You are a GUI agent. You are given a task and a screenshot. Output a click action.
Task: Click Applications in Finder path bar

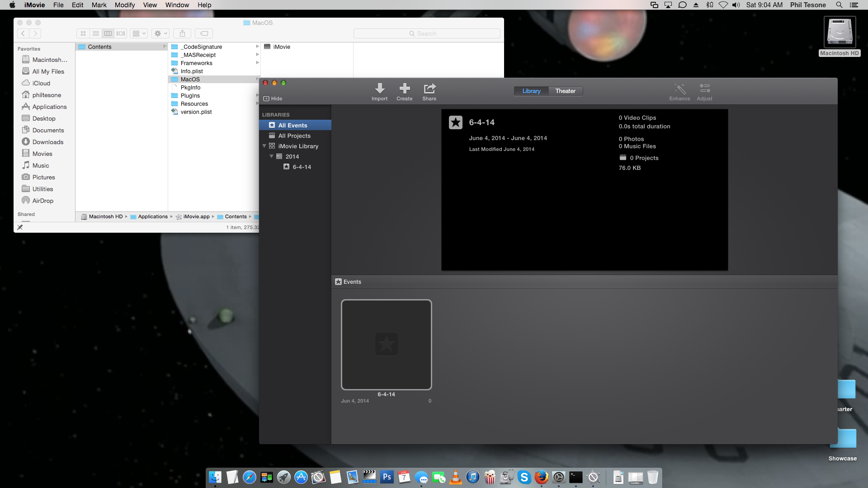coord(149,216)
